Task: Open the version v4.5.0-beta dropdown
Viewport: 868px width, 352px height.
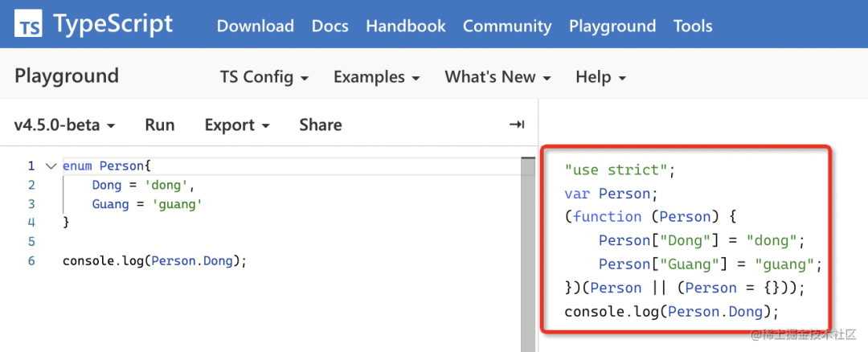Action: (x=65, y=125)
